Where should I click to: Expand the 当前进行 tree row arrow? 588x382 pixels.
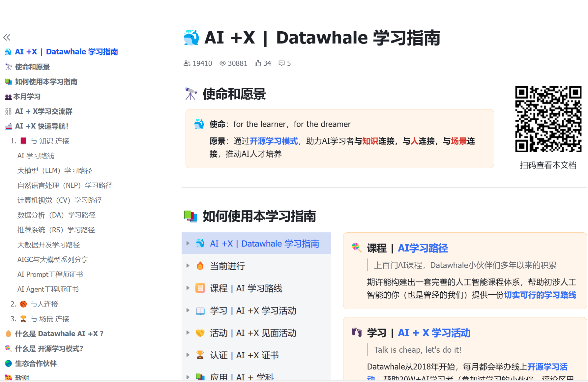(x=188, y=266)
